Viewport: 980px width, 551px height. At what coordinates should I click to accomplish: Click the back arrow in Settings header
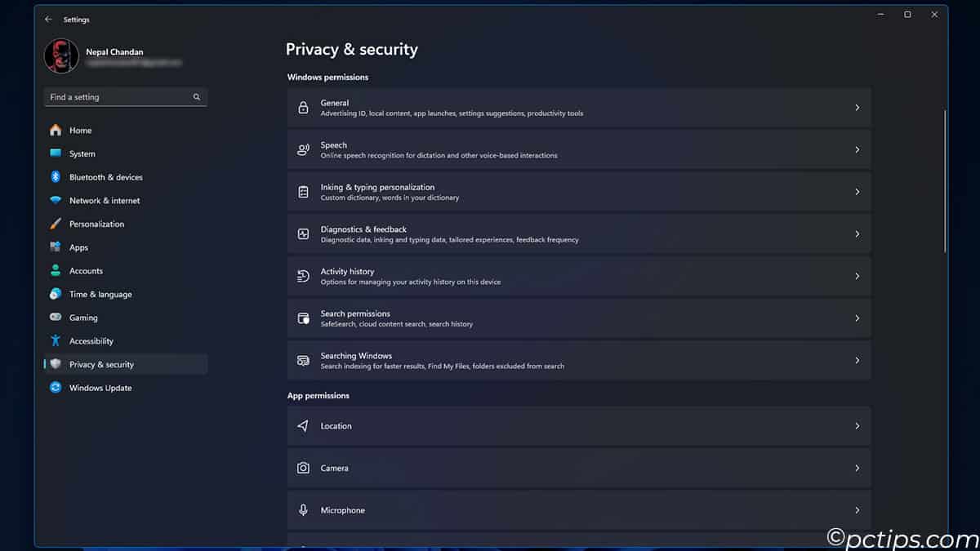[x=48, y=20]
